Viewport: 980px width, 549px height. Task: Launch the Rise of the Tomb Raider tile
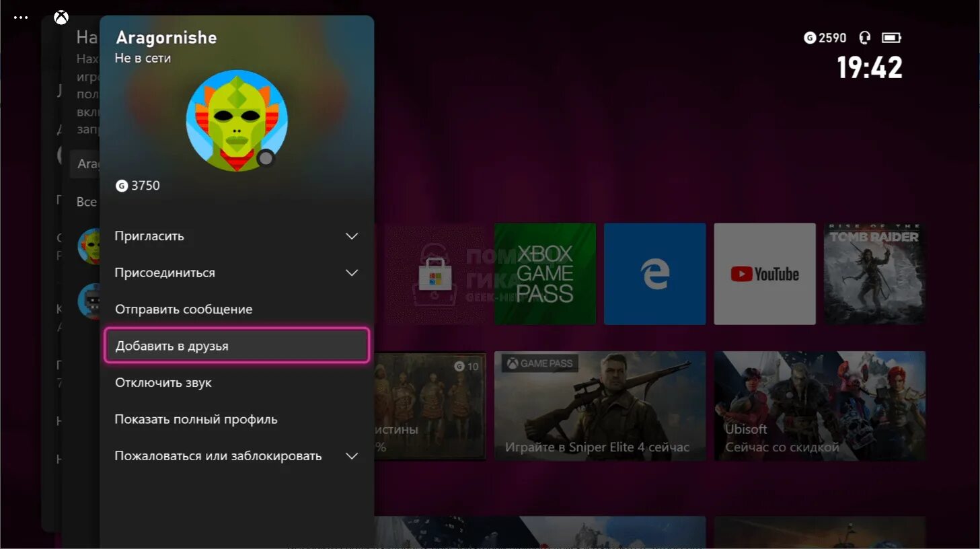[874, 274]
